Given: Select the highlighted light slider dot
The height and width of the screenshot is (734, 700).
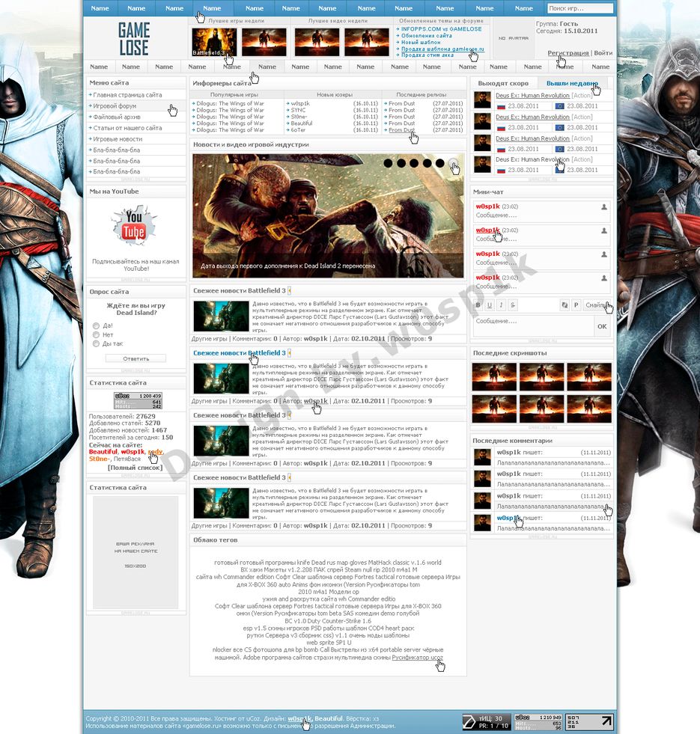Looking at the screenshot, I should [x=453, y=163].
